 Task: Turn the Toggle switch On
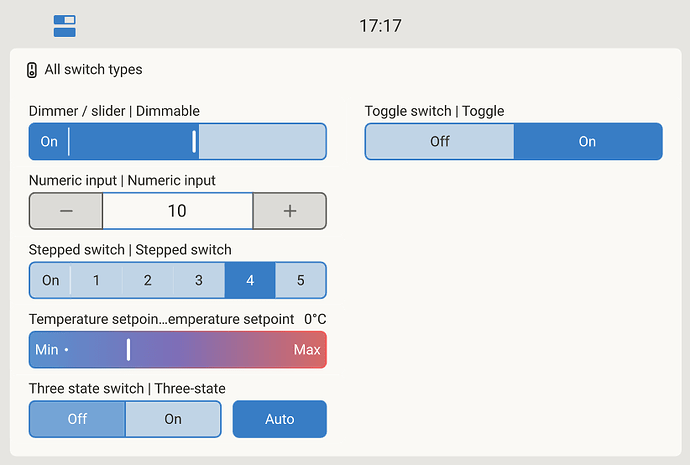click(x=587, y=141)
